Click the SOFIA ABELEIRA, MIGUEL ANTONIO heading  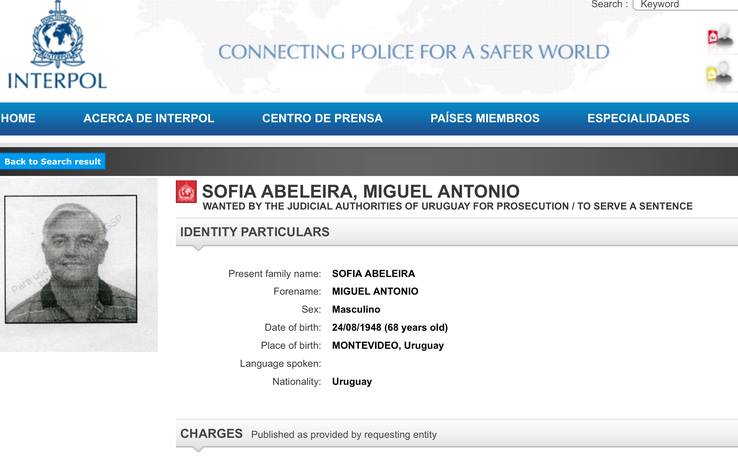click(x=361, y=190)
